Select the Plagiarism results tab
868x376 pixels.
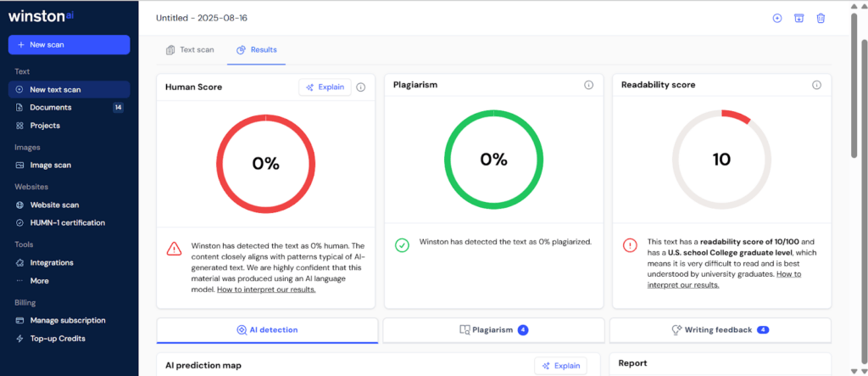[x=493, y=330]
